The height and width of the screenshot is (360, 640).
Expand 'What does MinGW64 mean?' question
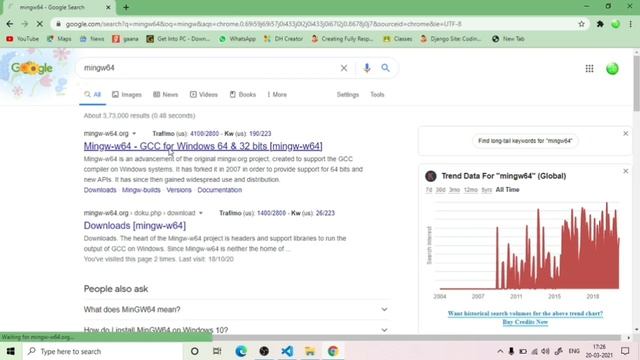click(x=236, y=310)
